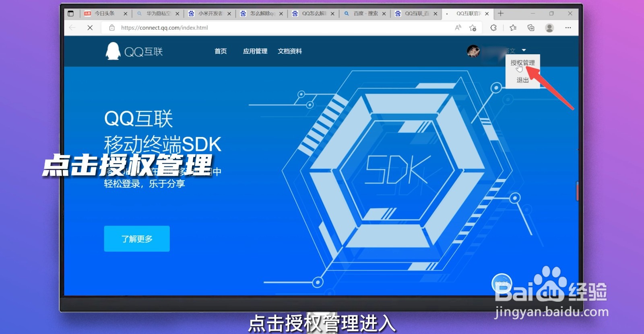Close the 小米开发者 tab
644x334 pixels.
[x=229, y=14]
